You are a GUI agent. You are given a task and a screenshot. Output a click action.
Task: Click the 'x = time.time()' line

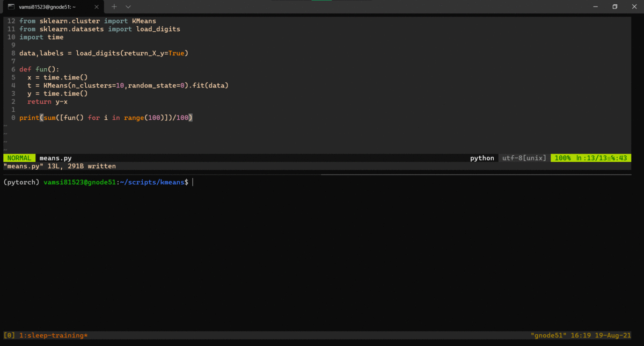(x=57, y=77)
